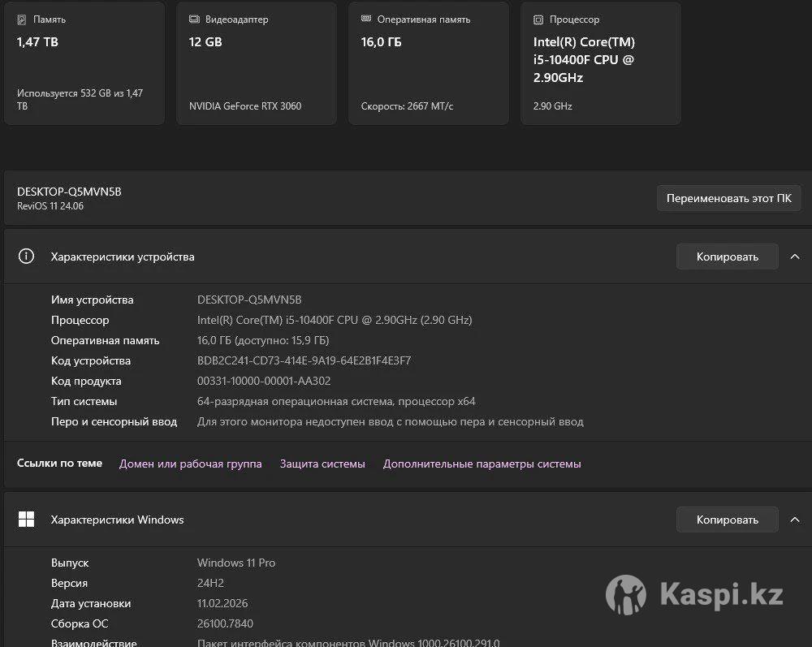Open the NVIDIA GeForce RTX 3060 card
The height and width of the screenshot is (647, 812).
tap(256, 65)
